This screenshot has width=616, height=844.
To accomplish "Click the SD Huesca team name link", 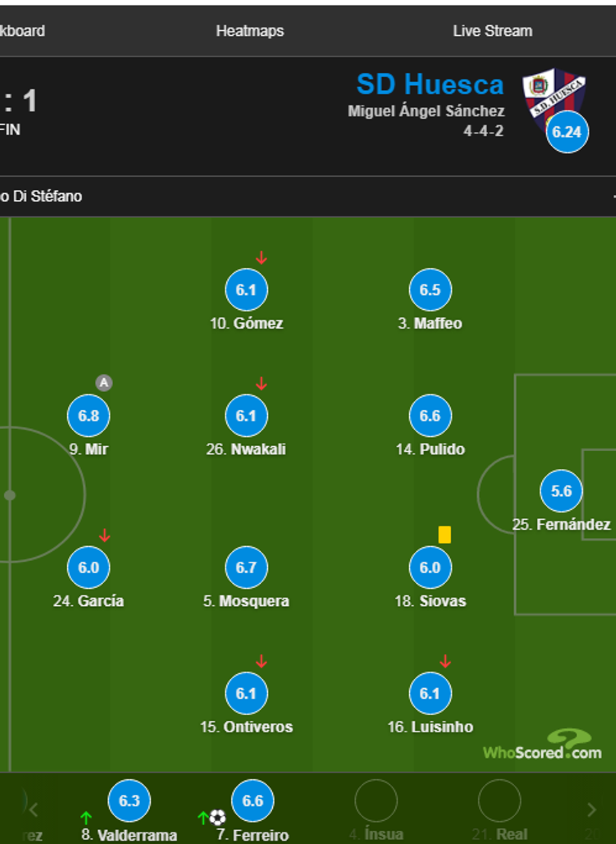I will pos(430,85).
